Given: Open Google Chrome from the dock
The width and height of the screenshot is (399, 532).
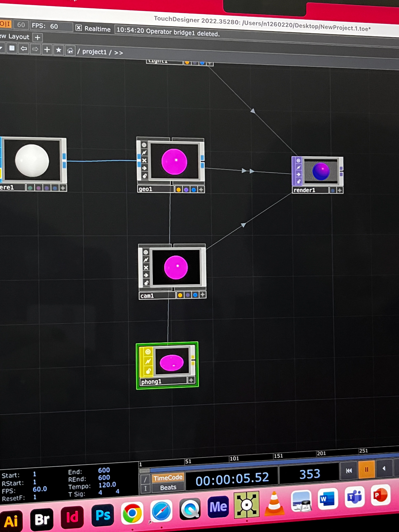Looking at the screenshot, I should (x=132, y=513).
